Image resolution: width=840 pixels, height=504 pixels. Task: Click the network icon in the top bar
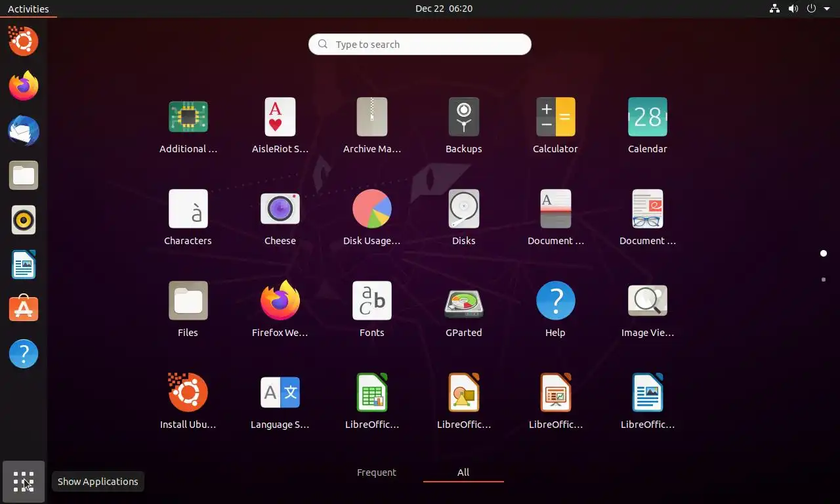pos(774,9)
